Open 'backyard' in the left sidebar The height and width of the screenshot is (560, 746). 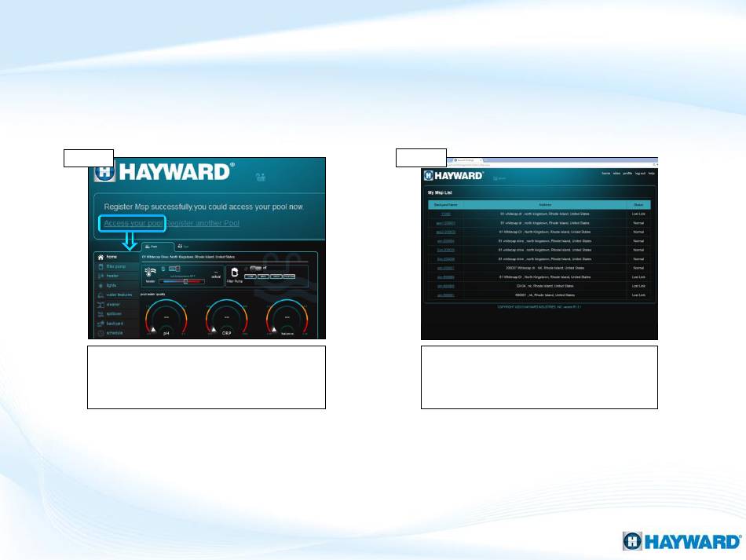115,324
